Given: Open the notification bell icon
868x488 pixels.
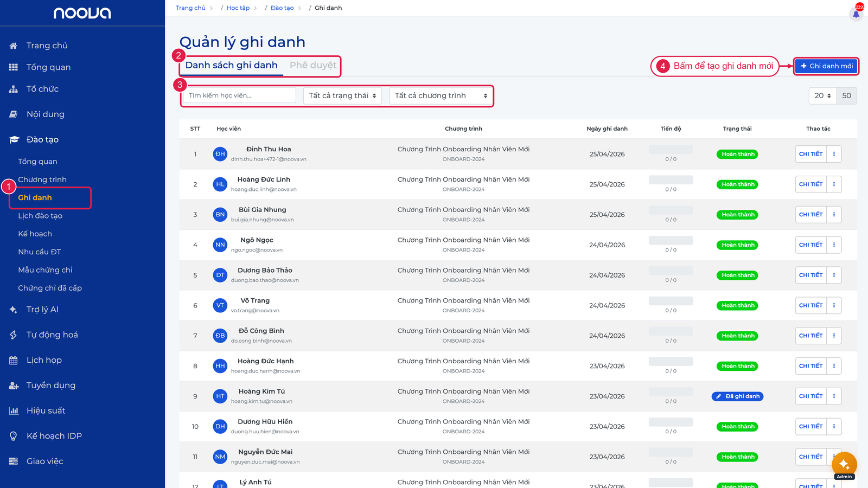Looking at the screenshot, I should (x=856, y=14).
